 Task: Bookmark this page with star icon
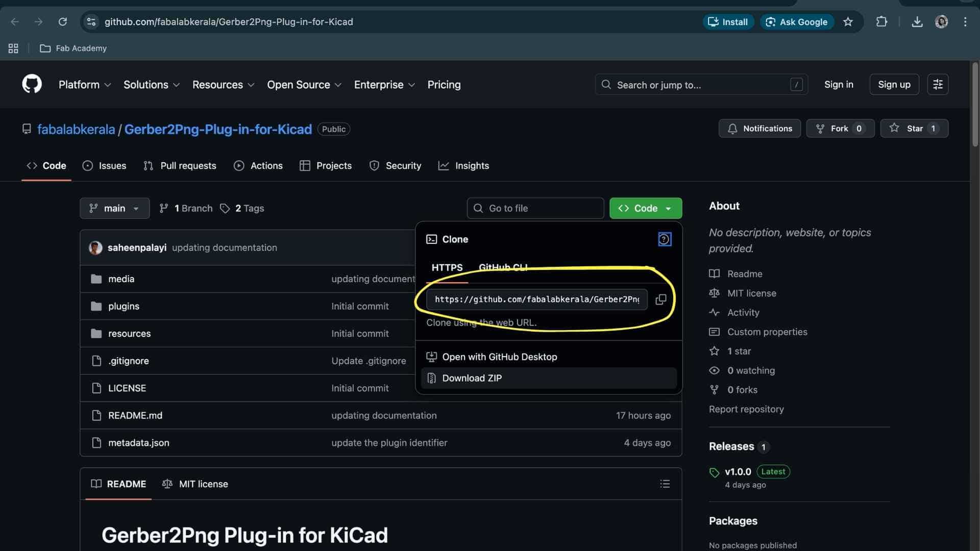tap(848, 22)
